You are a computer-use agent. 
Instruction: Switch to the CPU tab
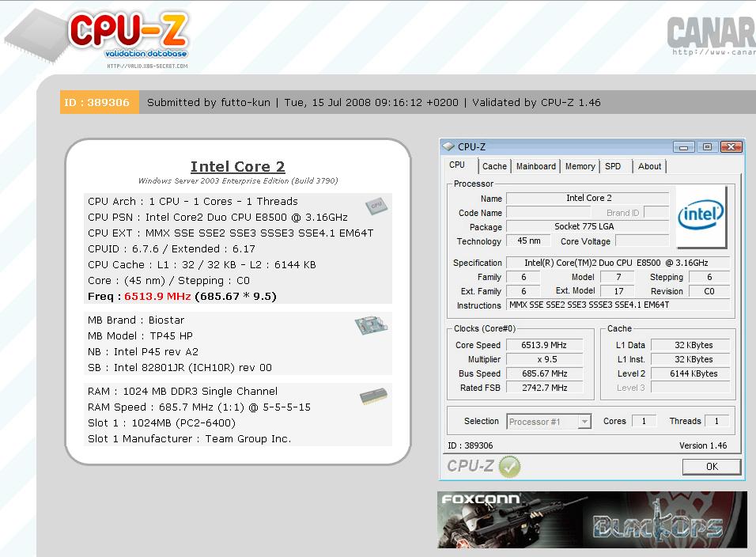point(457,165)
